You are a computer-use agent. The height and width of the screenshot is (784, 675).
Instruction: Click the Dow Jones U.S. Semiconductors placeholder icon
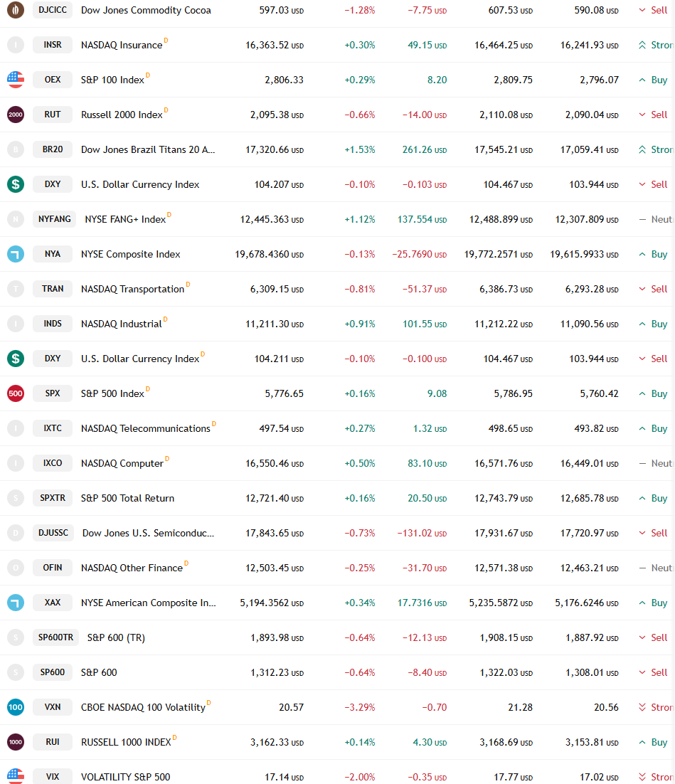click(16, 533)
